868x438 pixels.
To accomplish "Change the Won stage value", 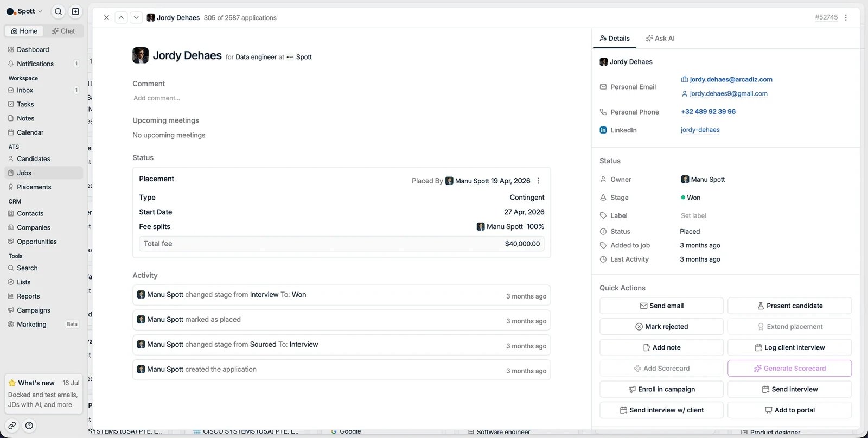I will click(691, 198).
